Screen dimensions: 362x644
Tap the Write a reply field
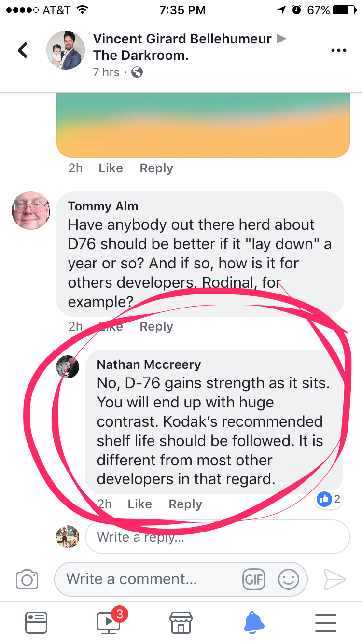click(217, 537)
